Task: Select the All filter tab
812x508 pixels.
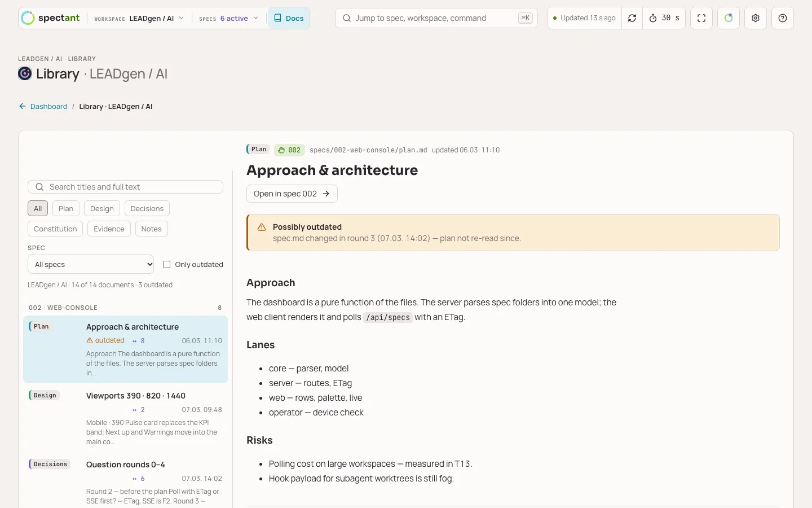Action: pos(38,208)
